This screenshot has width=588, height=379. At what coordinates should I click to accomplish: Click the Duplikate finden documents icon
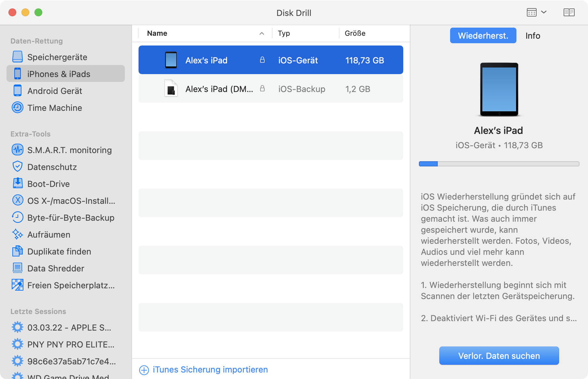[18, 251]
